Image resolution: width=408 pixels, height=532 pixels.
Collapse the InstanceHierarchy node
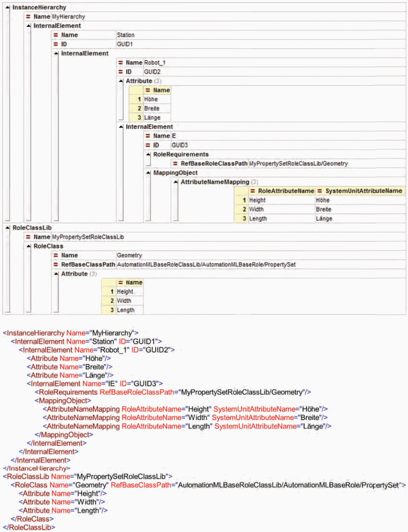[7, 7]
